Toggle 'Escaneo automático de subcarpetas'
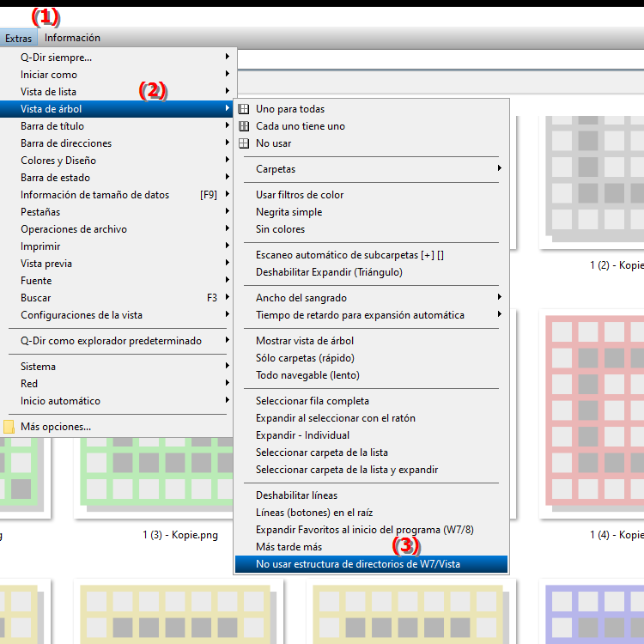This screenshot has height=644, width=644. point(371,255)
